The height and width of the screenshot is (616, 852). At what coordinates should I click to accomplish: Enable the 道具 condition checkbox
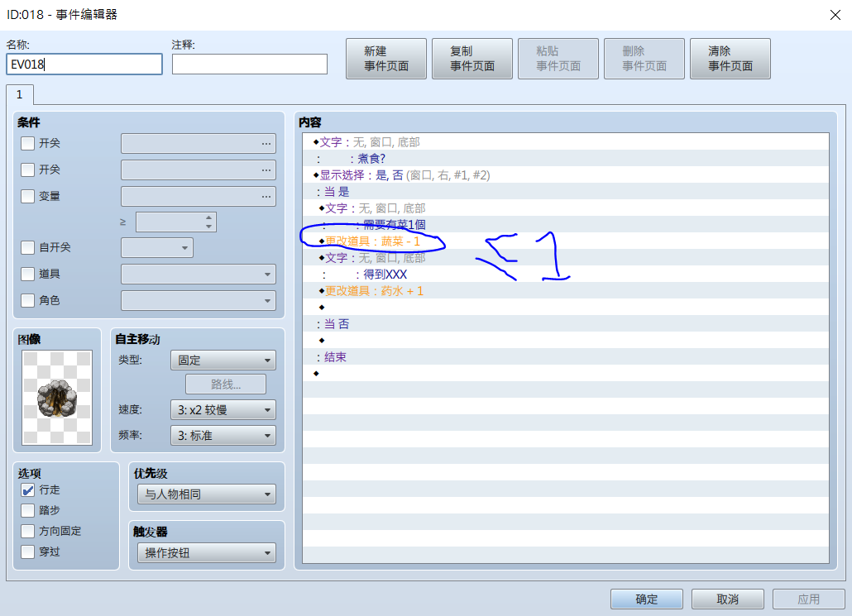[x=28, y=274]
